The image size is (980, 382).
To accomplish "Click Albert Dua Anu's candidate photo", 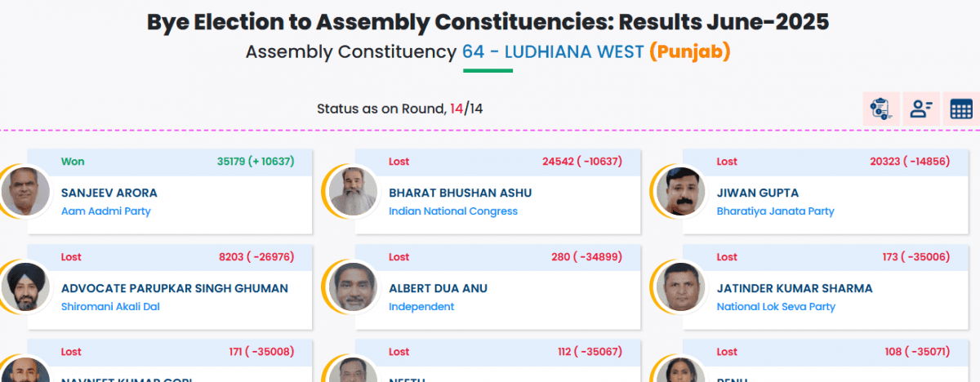I will (354, 286).
